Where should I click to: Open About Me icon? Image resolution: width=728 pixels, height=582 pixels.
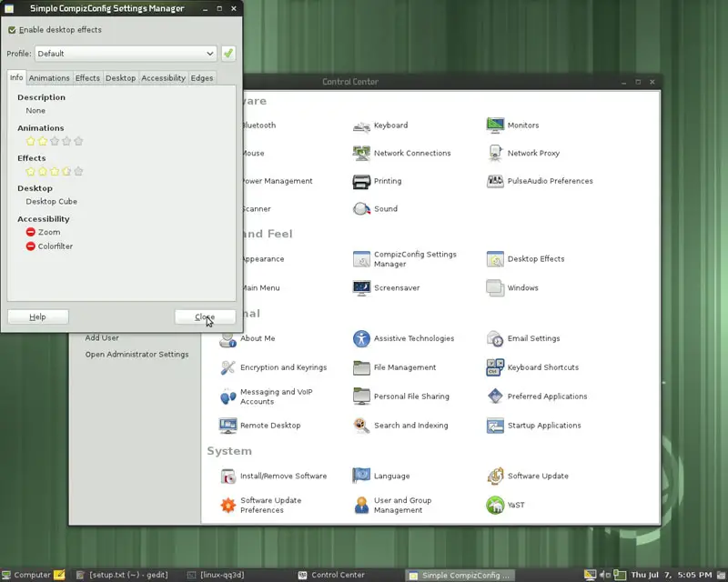(x=227, y=339)
